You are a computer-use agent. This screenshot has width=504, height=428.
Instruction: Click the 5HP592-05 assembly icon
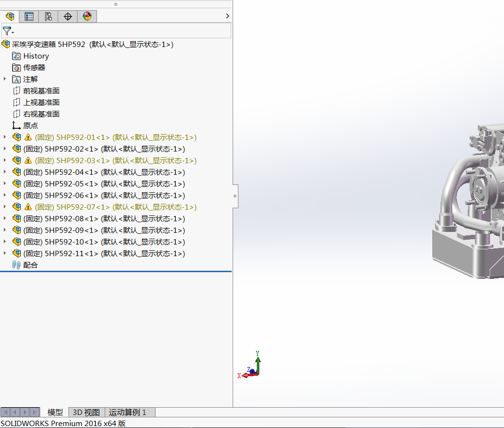click(16, 183)
